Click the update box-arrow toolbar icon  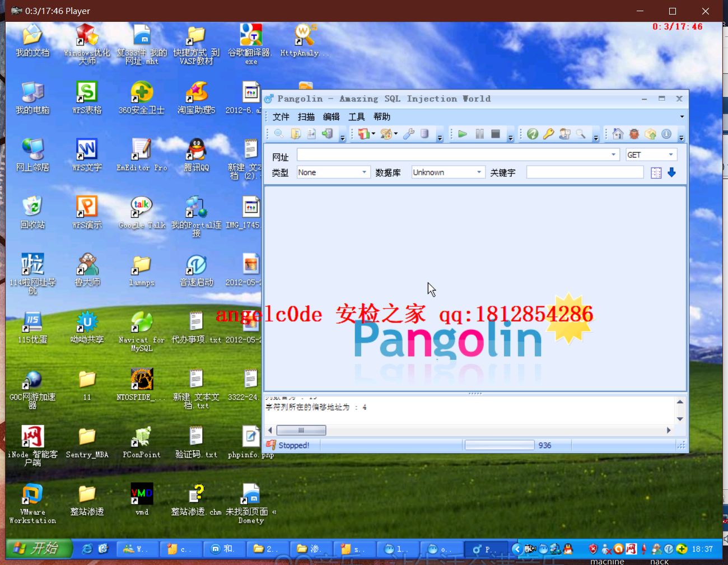pyautogui.click(x=650, y=134)
